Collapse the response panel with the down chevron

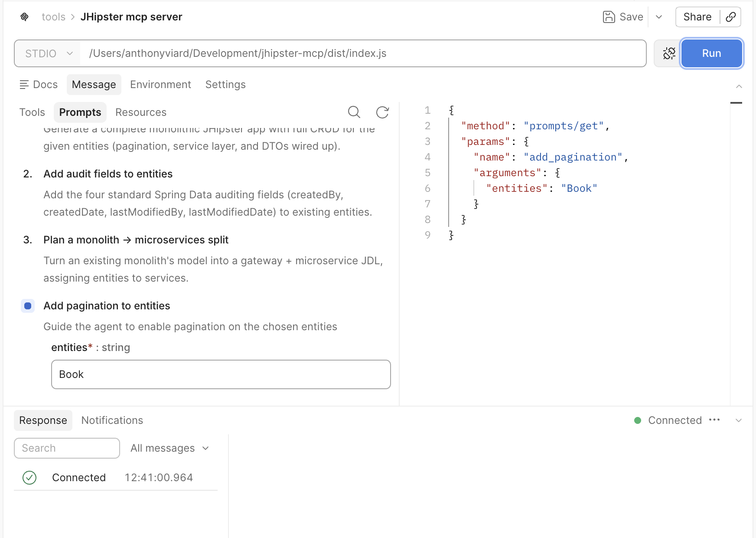(x=739, y=420)
